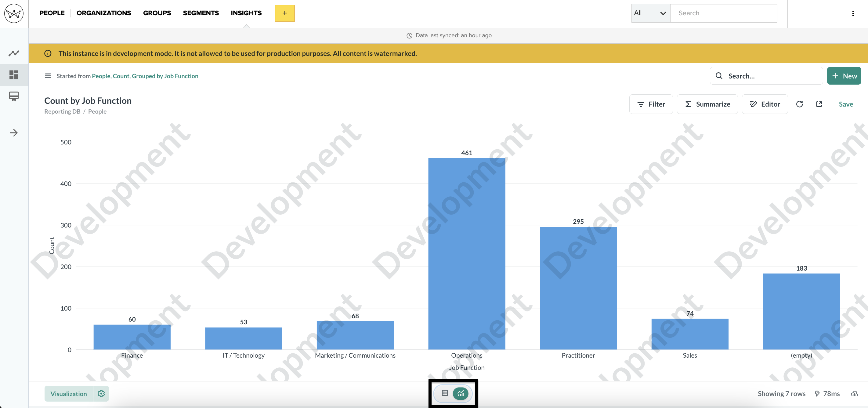Select the Finance bar
Screen dimensions: 868x408
click(132, 337)
